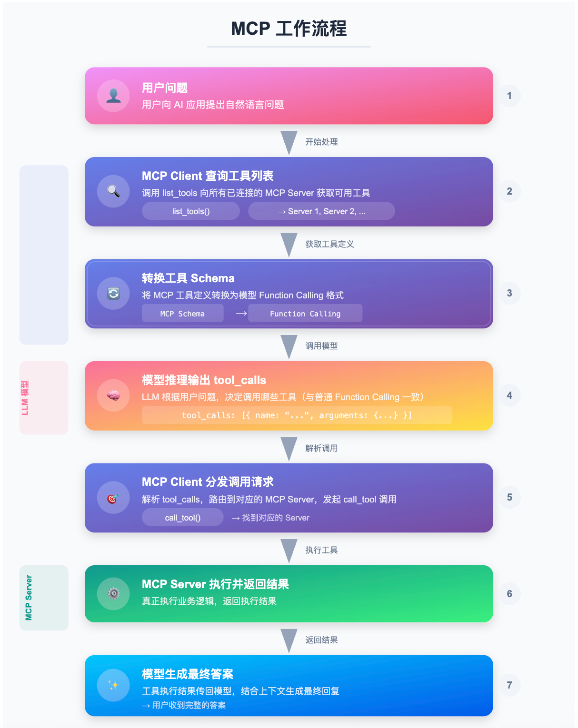Click the magnifying glass icon

tap(113, 191)
